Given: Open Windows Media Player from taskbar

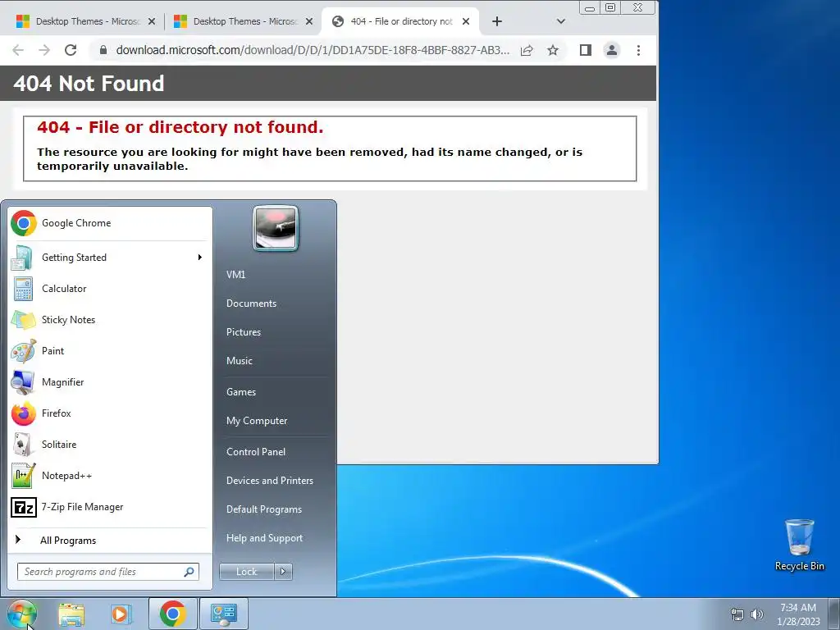Looking at the screenshot, I should (121, 614).
